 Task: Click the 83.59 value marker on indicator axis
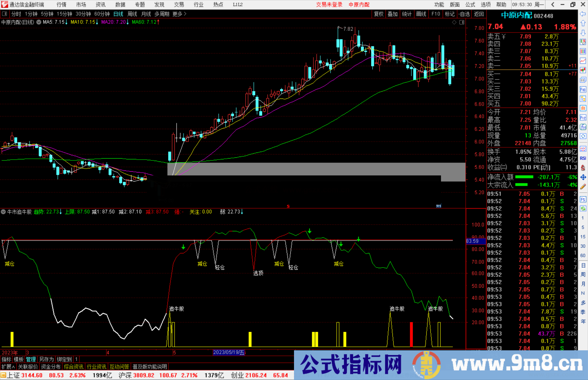[476, 241]
